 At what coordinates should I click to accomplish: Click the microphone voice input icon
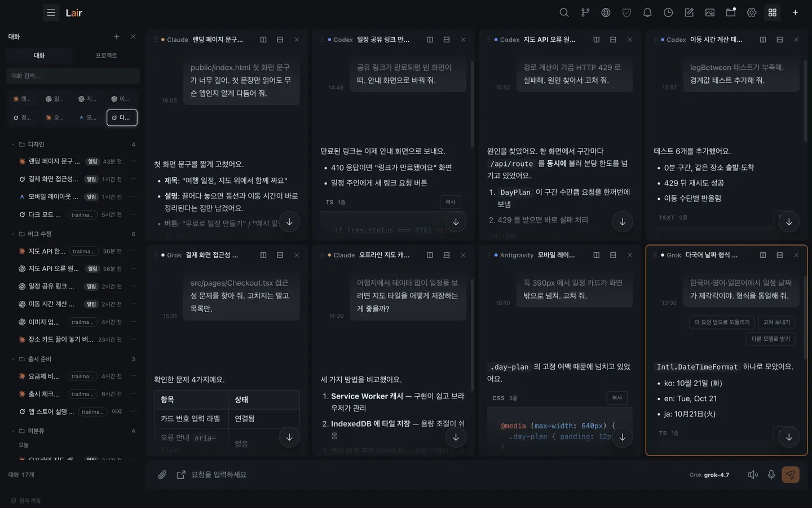(771, 475)
